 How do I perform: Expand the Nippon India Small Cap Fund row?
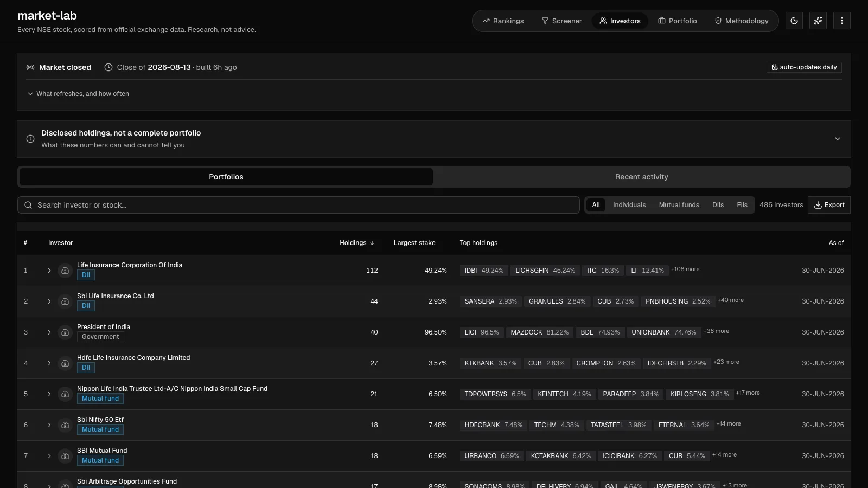point(49,394)
